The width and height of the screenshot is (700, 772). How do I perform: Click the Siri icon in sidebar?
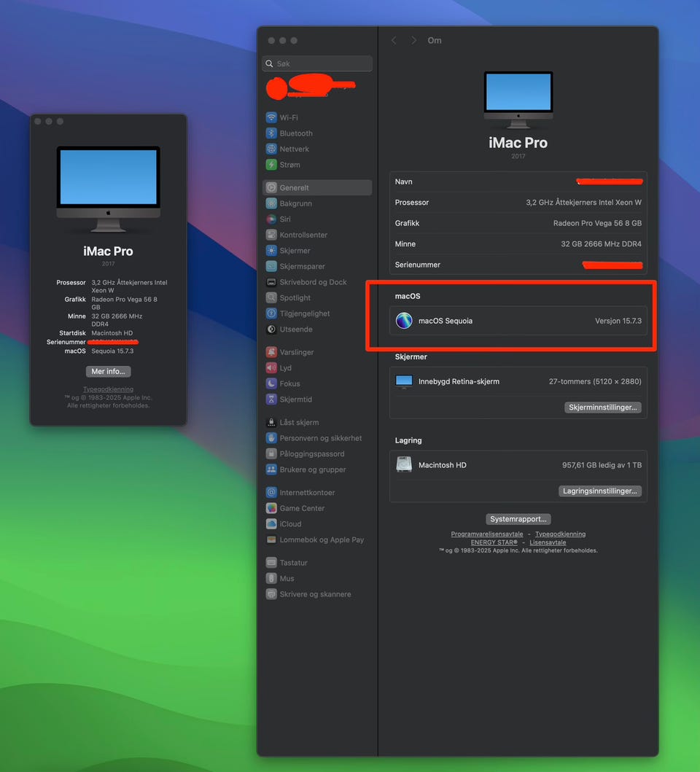(x=271, y=219)
